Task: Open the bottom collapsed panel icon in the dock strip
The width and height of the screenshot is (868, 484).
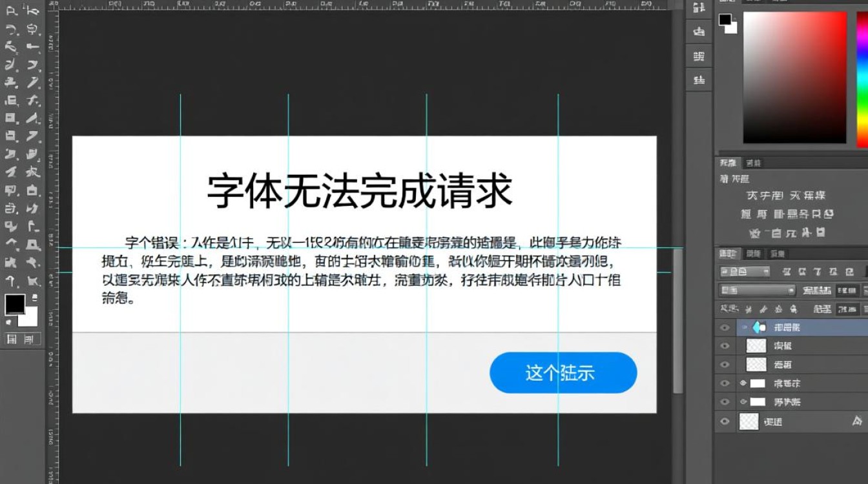Action: pyautogui.click(x=698, y=80)
